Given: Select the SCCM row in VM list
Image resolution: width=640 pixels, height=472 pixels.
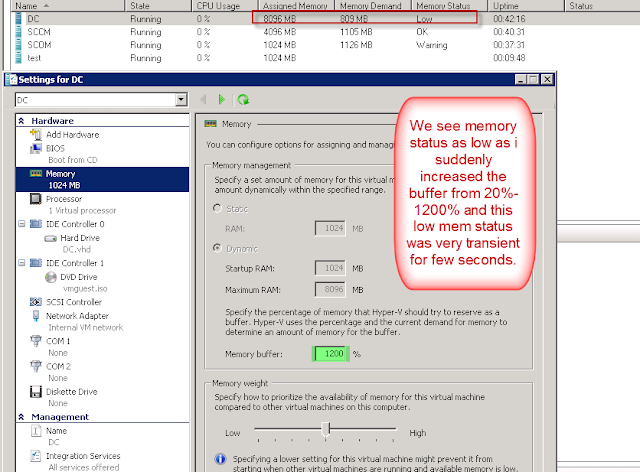Looking at the screenshot, I should (x=327, y=32).
